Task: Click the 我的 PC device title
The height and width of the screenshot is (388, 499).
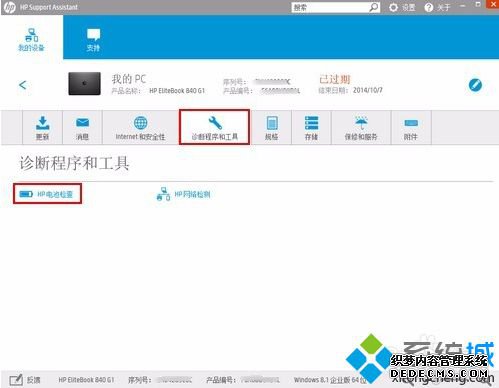Action: 129,79
